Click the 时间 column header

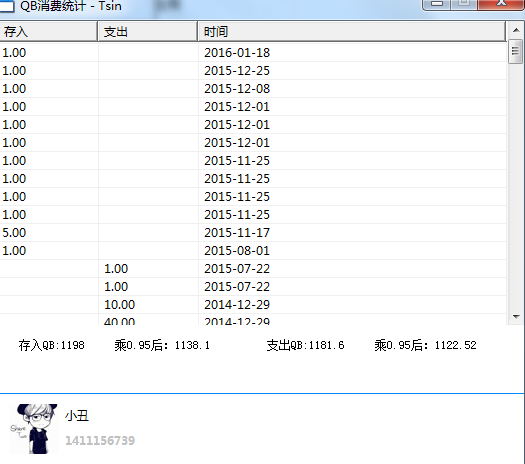[x=352, y=31]
